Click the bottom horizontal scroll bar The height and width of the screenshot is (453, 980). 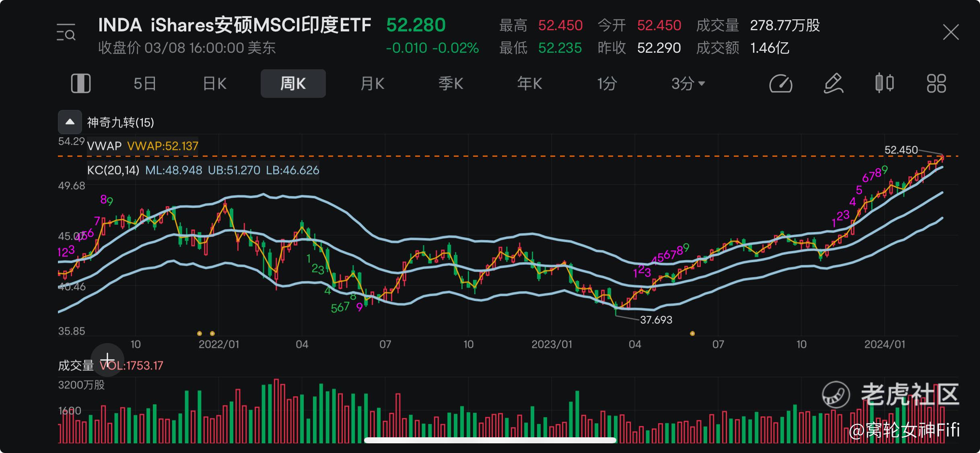(x=490, y=440)
